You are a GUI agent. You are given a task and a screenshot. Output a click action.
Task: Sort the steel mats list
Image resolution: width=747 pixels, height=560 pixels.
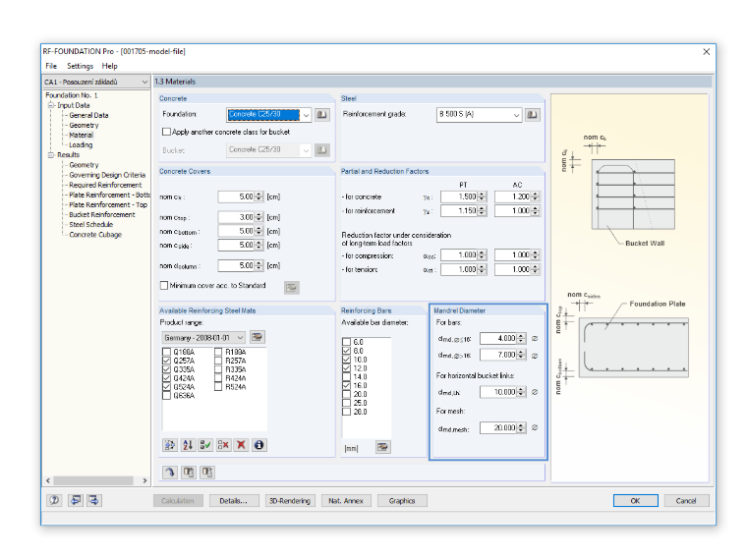tap(188, 445)
